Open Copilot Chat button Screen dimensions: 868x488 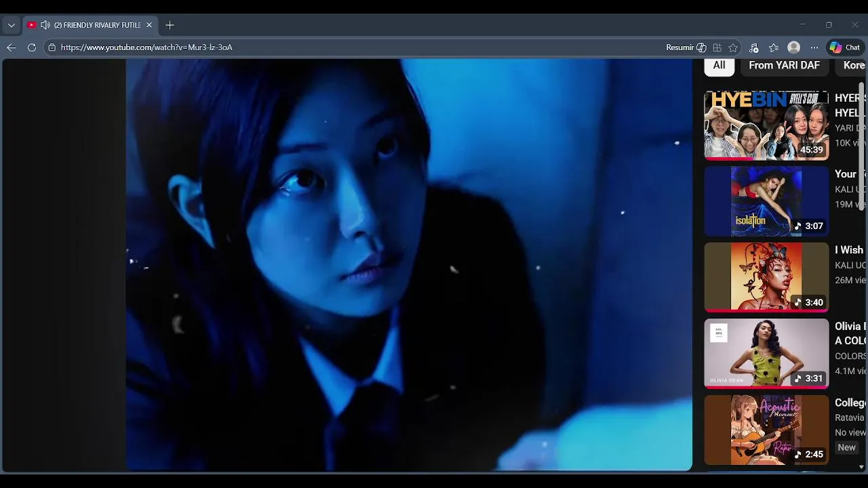(x=845, y=47)
